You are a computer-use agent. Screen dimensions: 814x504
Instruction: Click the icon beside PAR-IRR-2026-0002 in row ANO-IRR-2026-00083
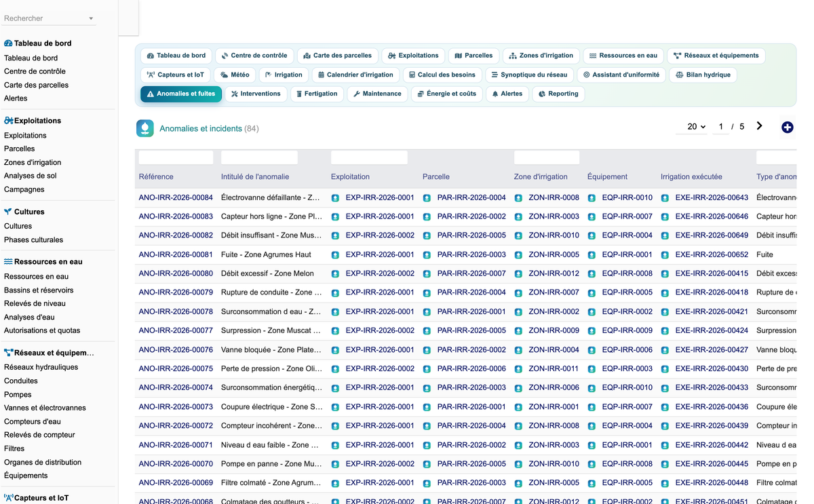pos(427,217)
